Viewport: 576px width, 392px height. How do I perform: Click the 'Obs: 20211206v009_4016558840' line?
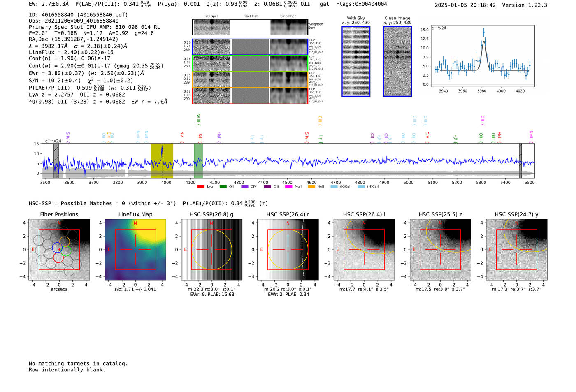(x=74, y=21)
